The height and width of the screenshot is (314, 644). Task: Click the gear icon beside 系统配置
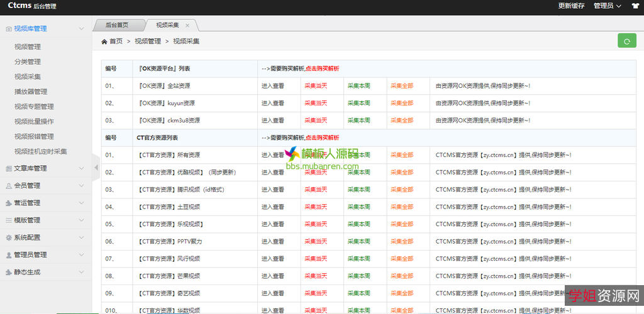tap(9, 237)
